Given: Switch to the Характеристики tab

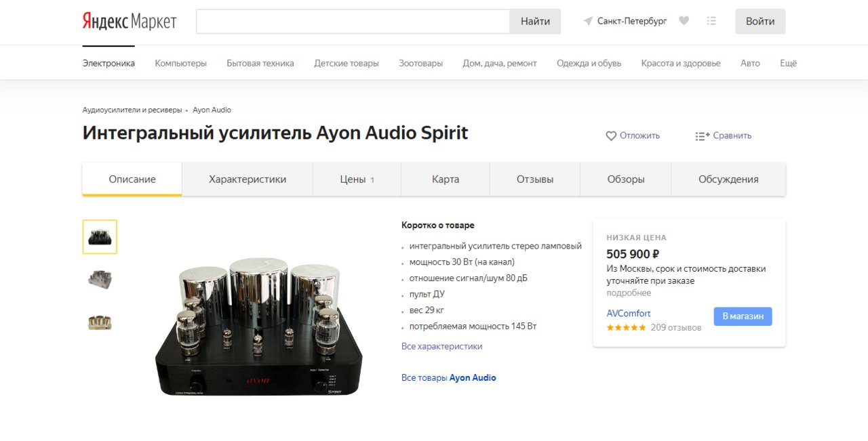Looking at the screenshot, I should (x=248, y=180).
